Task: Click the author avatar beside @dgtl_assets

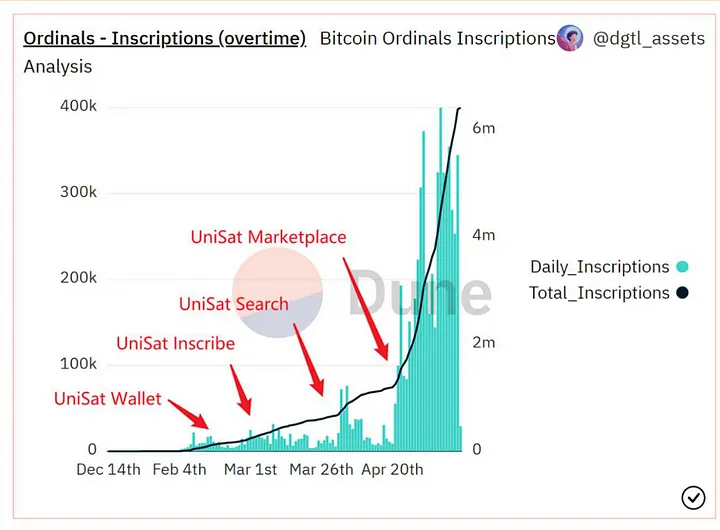Action: point(570,39)
